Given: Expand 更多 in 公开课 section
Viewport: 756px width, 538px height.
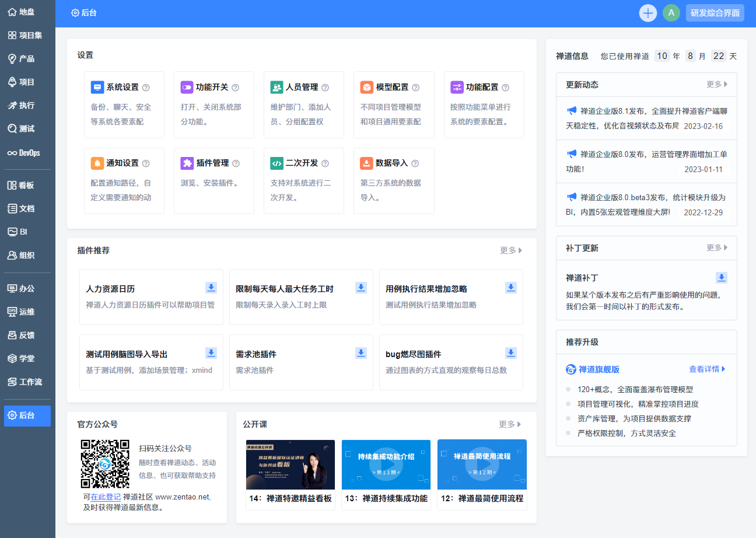Looking at the screenshot, I should pos(510,424).
